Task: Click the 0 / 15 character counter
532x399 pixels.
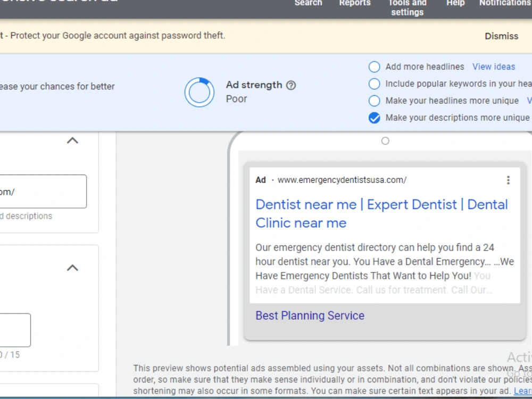Action: [x=10, y=355]
